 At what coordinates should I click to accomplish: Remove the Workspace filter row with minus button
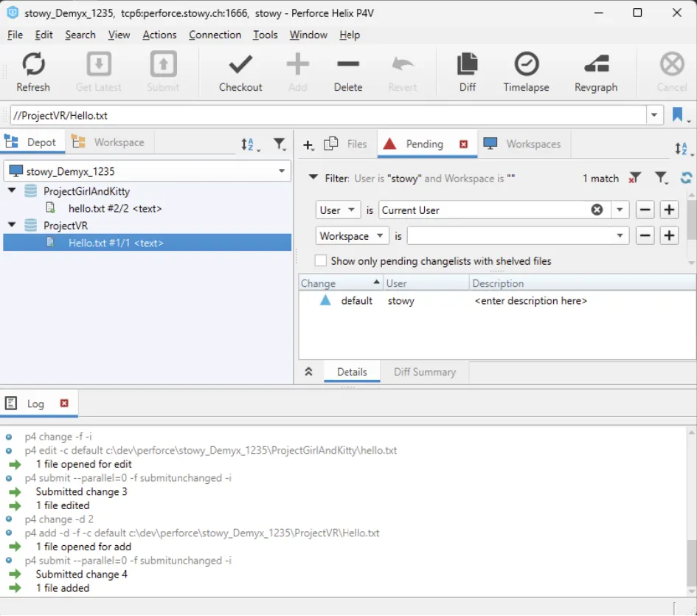pyautogui.click(x=645, y=235)
